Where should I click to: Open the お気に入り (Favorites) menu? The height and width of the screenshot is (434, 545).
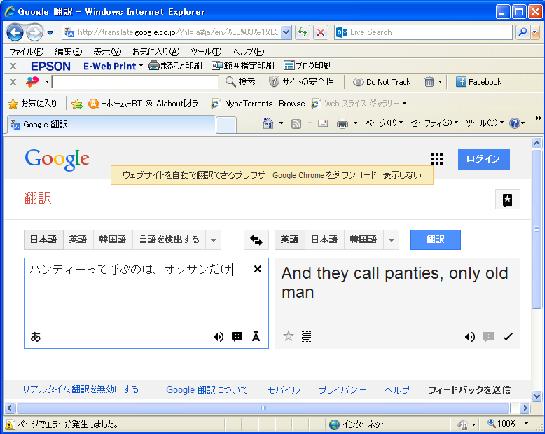point(156,52)
